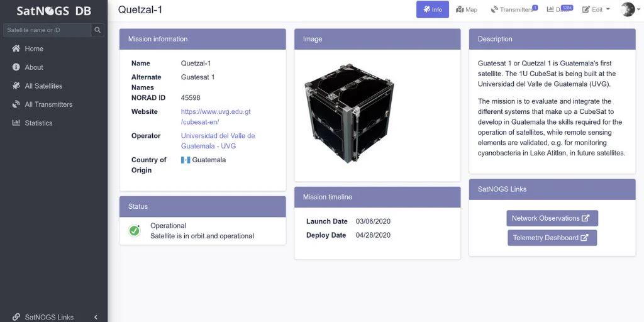Go to All Satellites

coord(43,86)
